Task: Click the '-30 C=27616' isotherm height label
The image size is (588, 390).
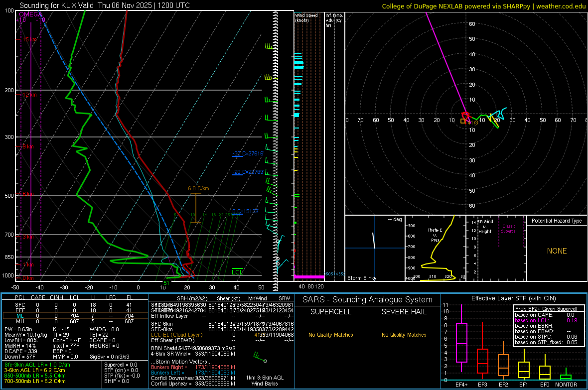Action: pyautogui.click(x=248, y=153)
